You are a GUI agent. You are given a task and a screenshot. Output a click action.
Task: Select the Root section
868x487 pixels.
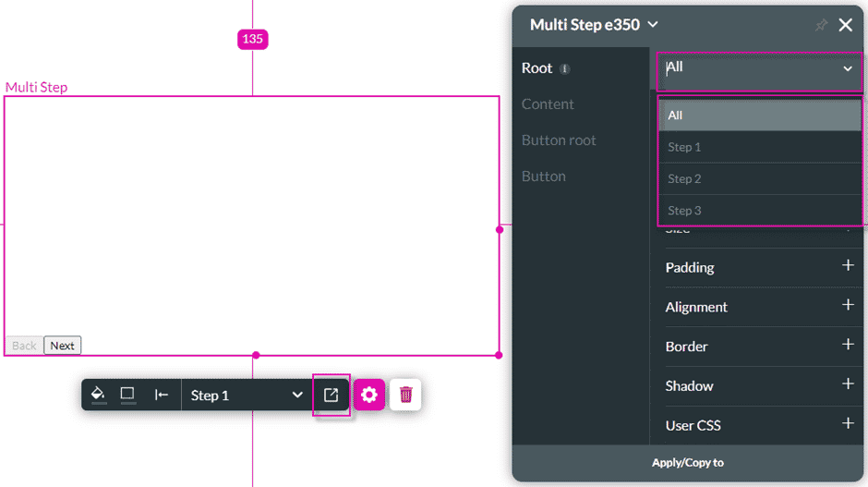coord(537,68)
